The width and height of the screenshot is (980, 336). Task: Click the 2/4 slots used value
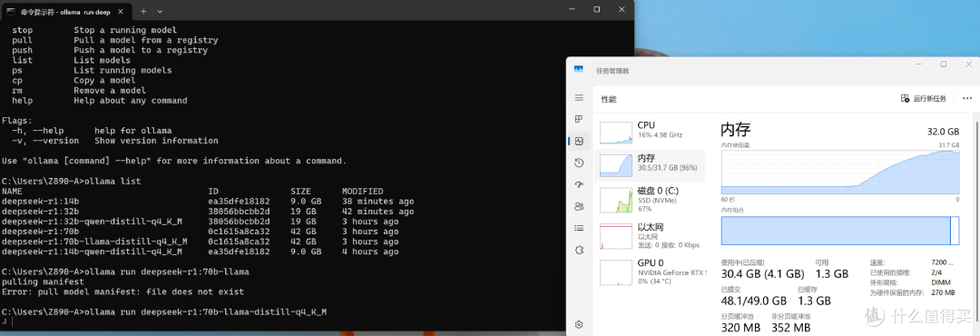click(x=936, y=272)
